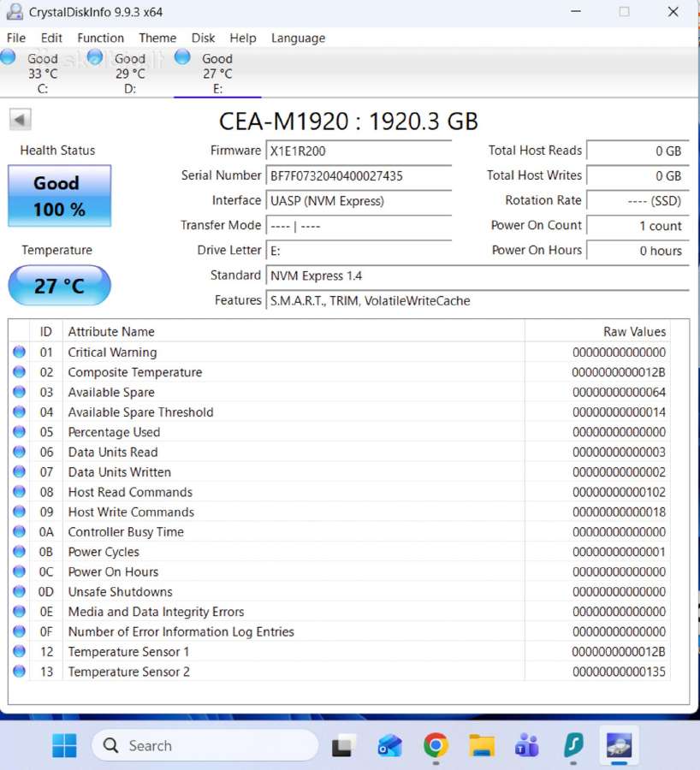Image resolution: width=700 pixels, height=770 pixels.
Task: Click the Features field with S.M.A.R.T., TRIM
Action: pyautogui.click(x=478, y=300)
